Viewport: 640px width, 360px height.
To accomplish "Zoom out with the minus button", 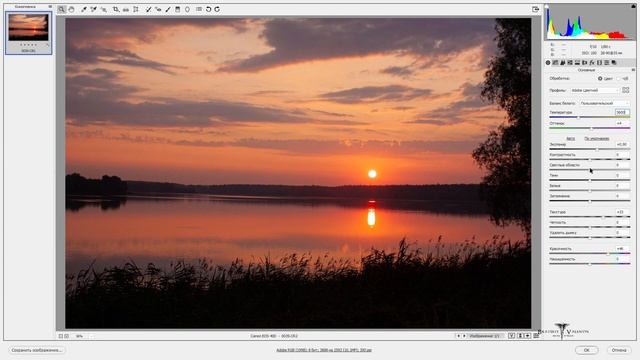I will (60, 336).
